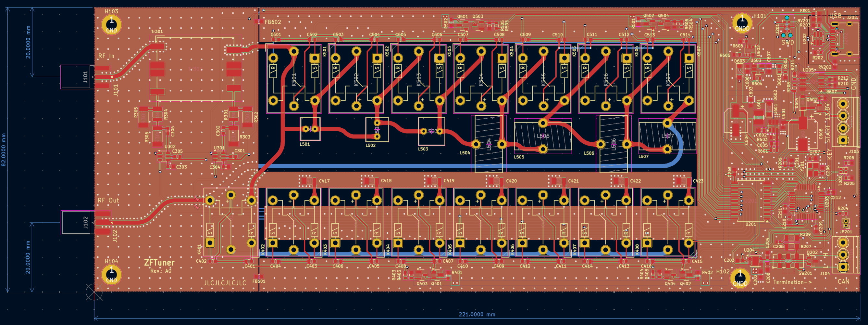The image size is (868, 325).
Task: Select the U201 IC reference label
Action: tap(751, 224)
